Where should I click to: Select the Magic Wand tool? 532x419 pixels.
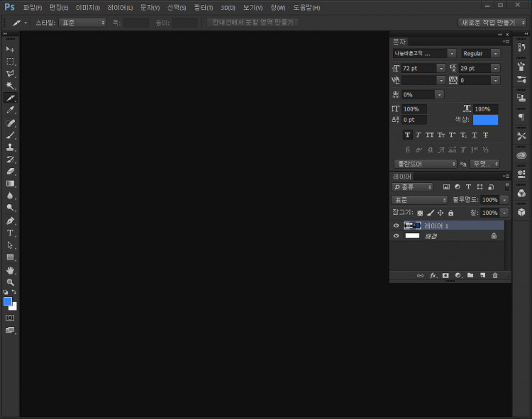pyautogui.click(x=10, y=85)
